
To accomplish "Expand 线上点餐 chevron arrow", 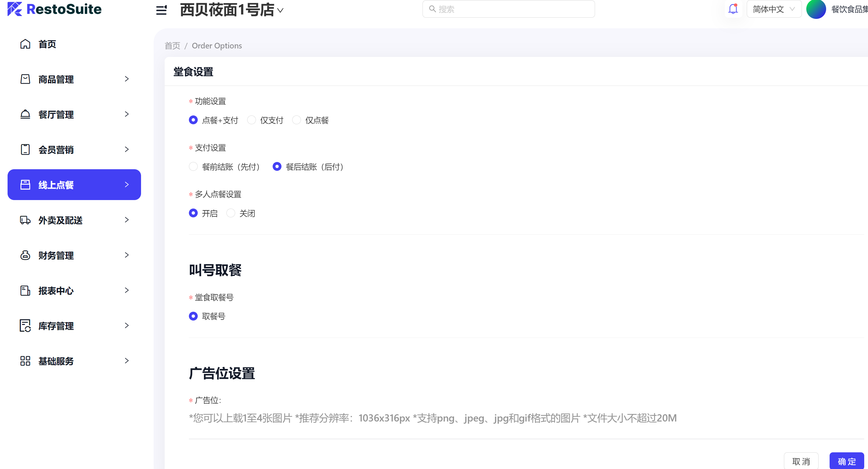I will pos(127,185).
